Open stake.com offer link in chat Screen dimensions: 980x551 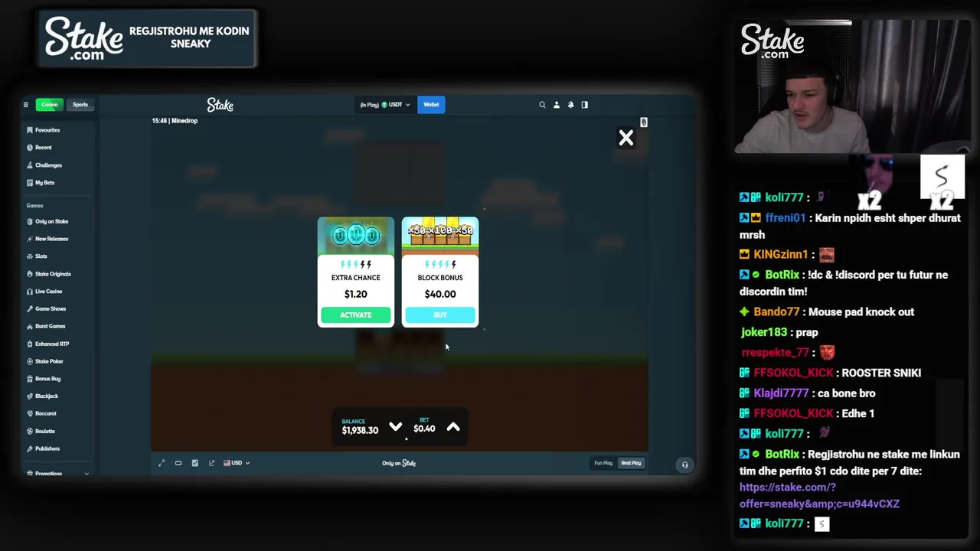pyautogui.click(x=819, y=496)
